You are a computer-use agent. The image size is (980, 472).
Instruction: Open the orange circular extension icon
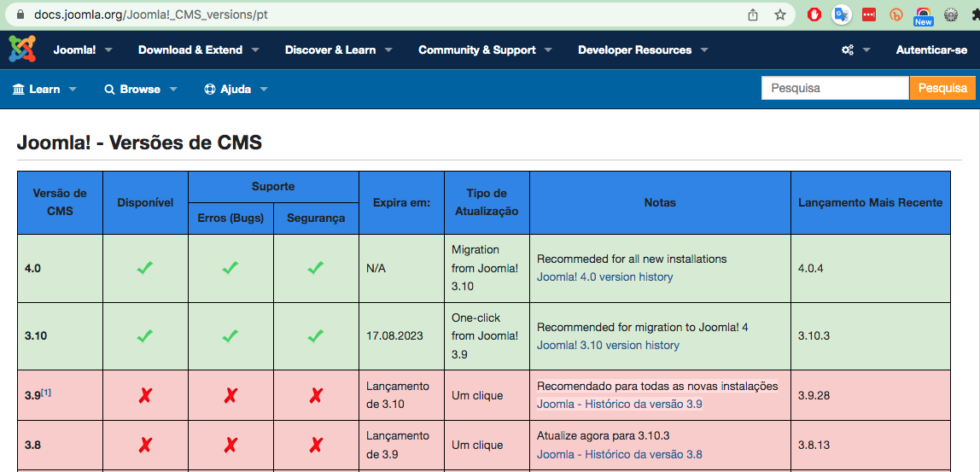(895, 15)
